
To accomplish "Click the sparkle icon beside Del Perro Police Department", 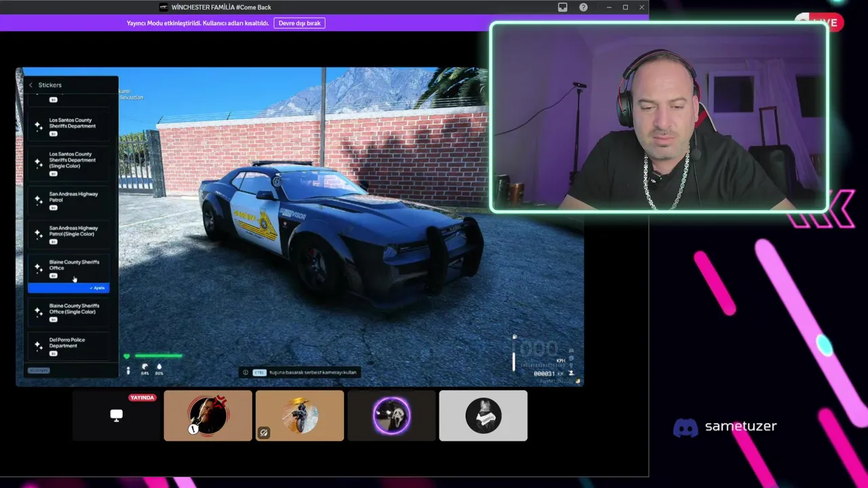I will pos(39,346).
